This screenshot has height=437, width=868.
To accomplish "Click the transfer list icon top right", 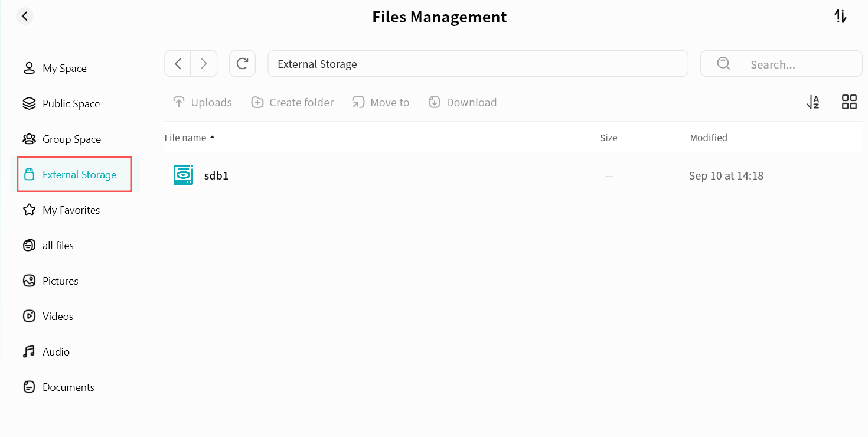I will pyautogui.click(x=840, y=17).
